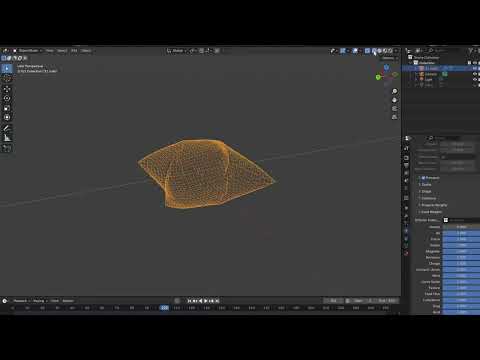Toggle auto keying record button
Screen dimensions: 480x360
tap(177, 301)
